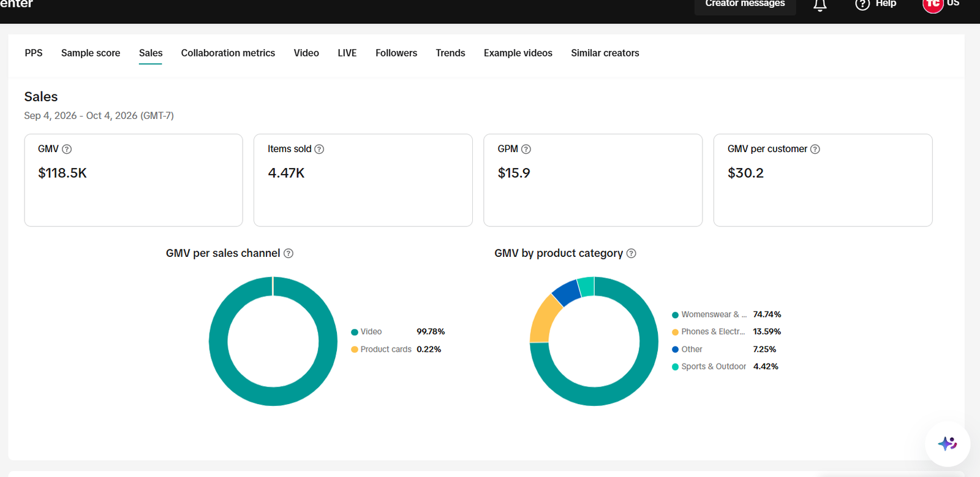Screen dimensions: 980x477
Task: Click the GPM question mark icon
Action: (x=526, y=149)
